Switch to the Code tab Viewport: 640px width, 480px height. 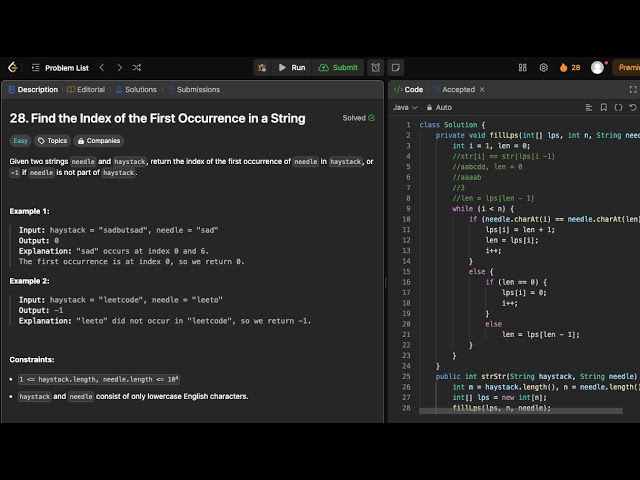408,90
